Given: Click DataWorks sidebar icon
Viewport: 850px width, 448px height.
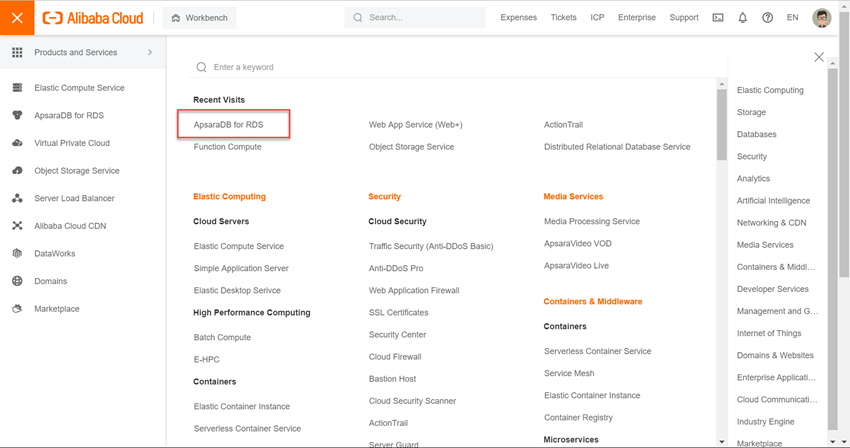Looking at the screenshot, I should (x=17, y=253).
